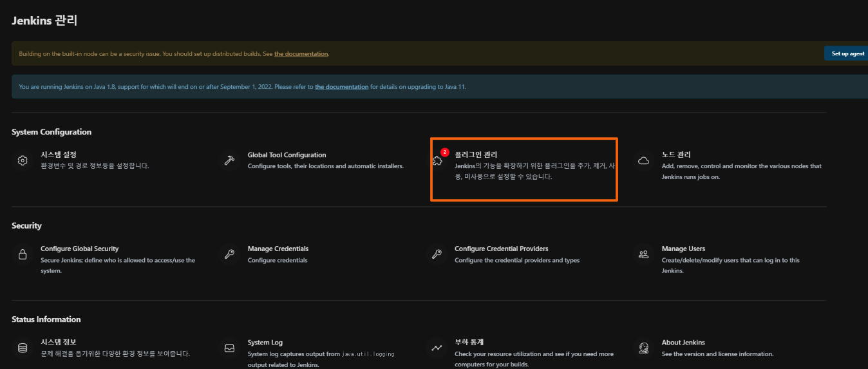
Task: Open Manage Users link
Action: [683, 249]
